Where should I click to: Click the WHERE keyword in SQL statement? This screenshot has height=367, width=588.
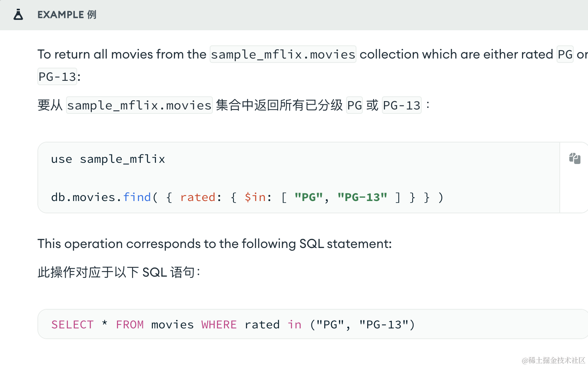click(219, 324)
